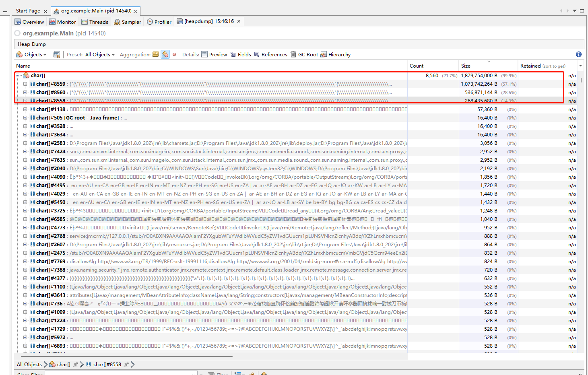
Task: Select aggregation by instances red dot
Action: click(174, 55)
